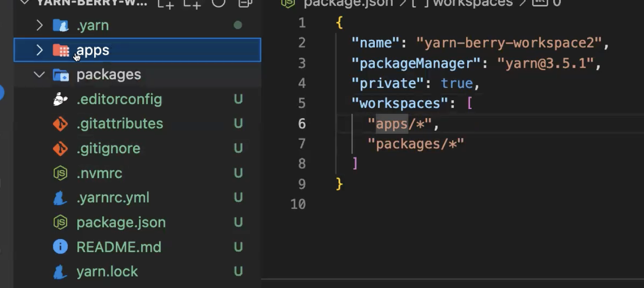Click the U status beside .gitignore

pyautogui.click(x=238, y=148)
